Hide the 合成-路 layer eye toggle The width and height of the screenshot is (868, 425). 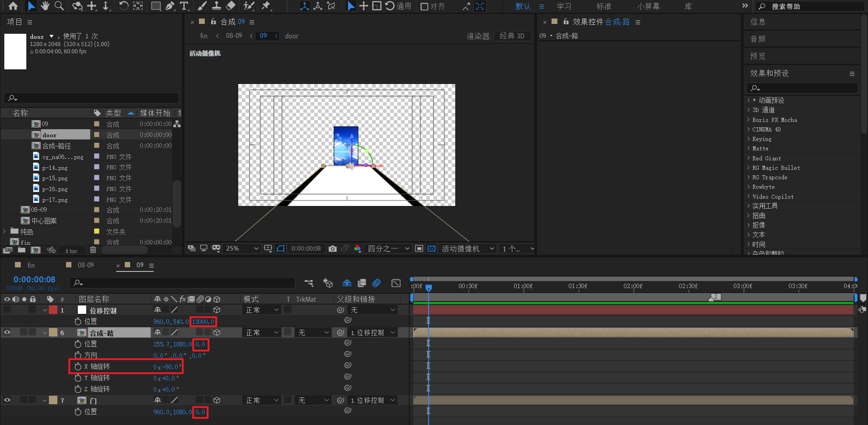pos(7,332)
